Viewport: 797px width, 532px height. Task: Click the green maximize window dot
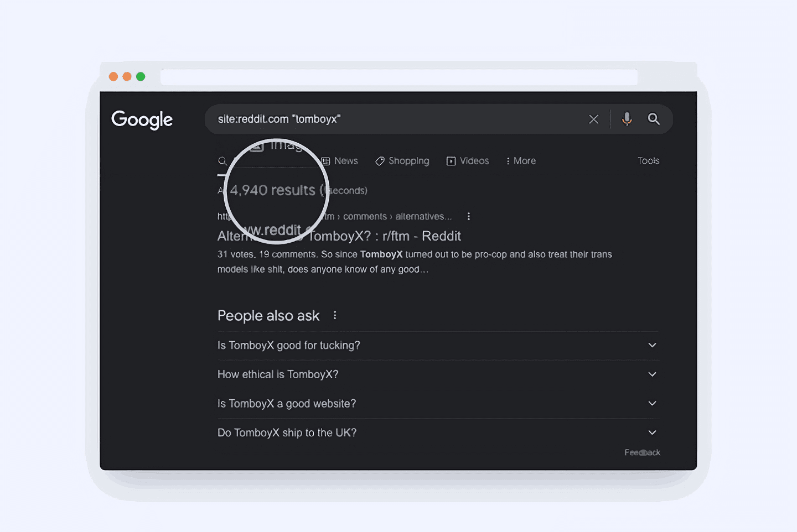click(x=141, y=76)
